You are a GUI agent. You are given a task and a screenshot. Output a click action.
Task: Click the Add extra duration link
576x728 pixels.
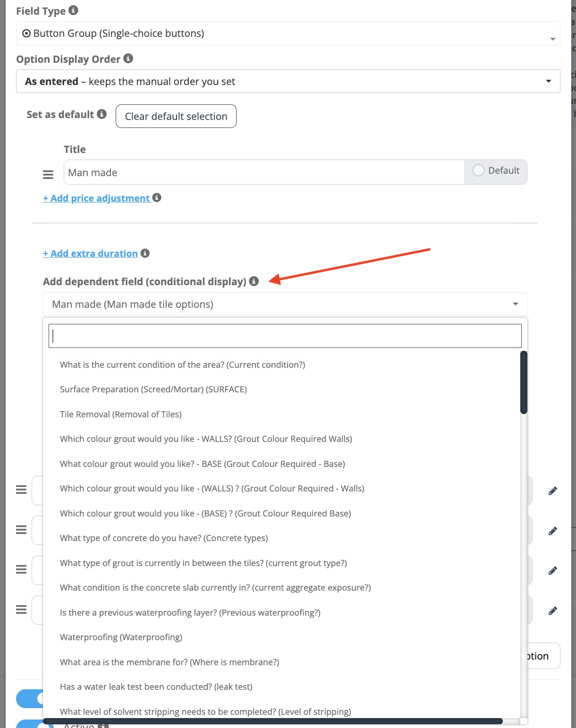point(90,254)
